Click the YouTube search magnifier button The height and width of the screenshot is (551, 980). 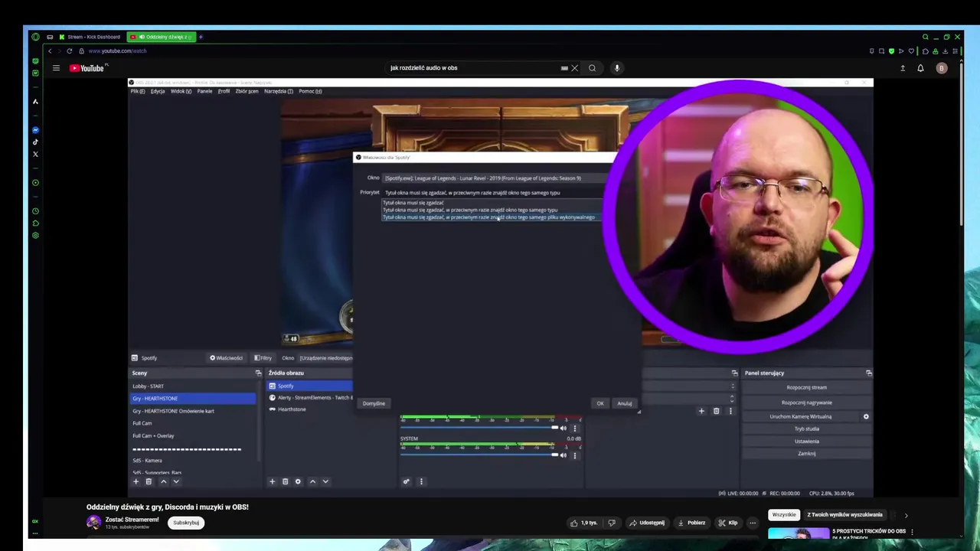click(x=592, y=68)
